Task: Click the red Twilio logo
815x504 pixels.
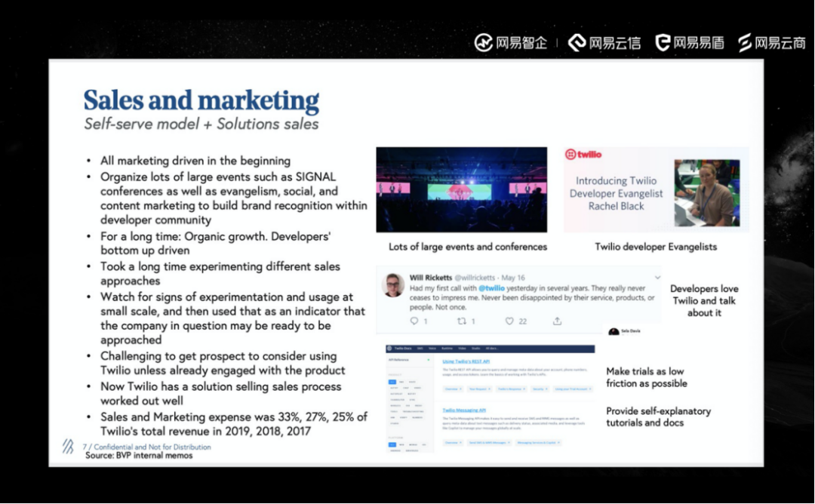Action: point(583,155)
